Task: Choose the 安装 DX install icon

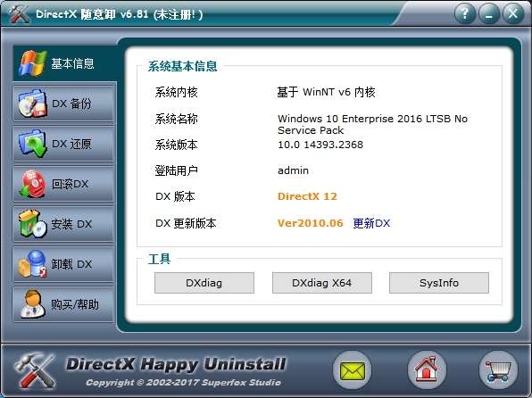Action: pos(32,224)
